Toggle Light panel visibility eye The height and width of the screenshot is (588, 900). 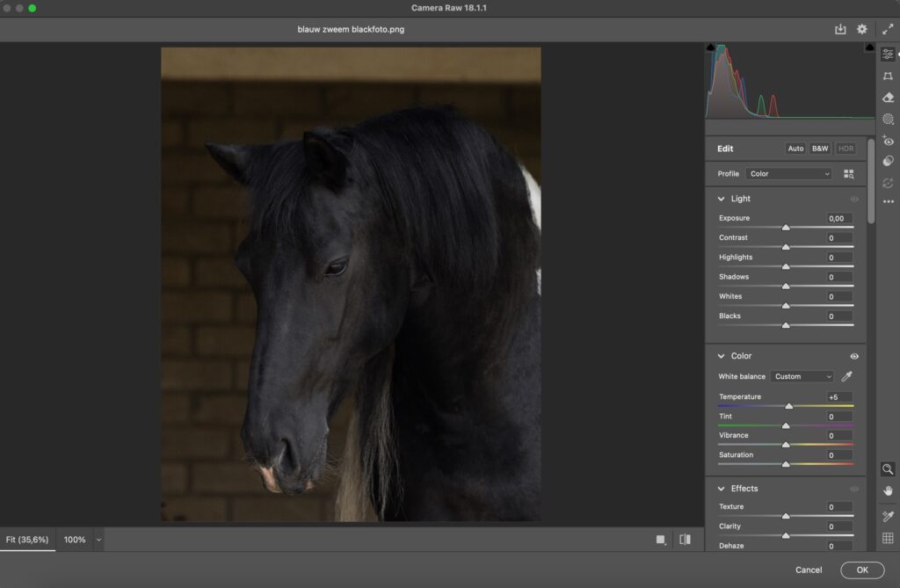tap(854, 200)
